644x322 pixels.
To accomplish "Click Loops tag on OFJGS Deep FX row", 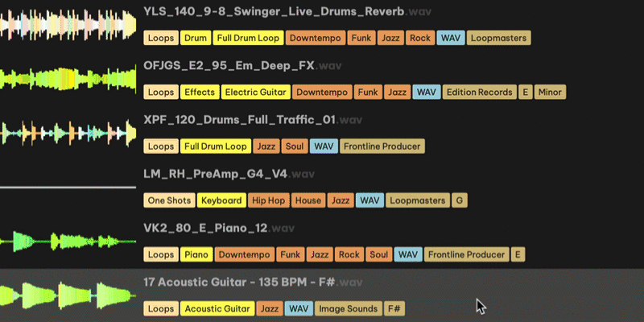I will (161, 92).
